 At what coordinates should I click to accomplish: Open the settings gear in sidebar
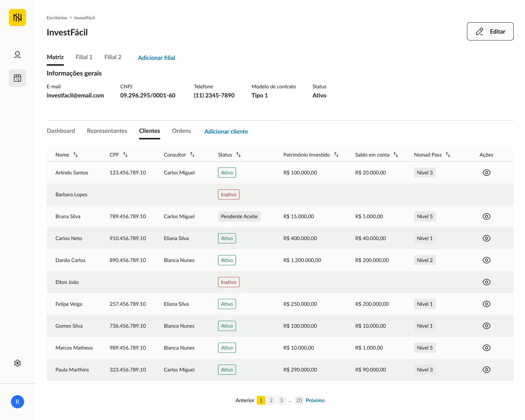(18, 363)
